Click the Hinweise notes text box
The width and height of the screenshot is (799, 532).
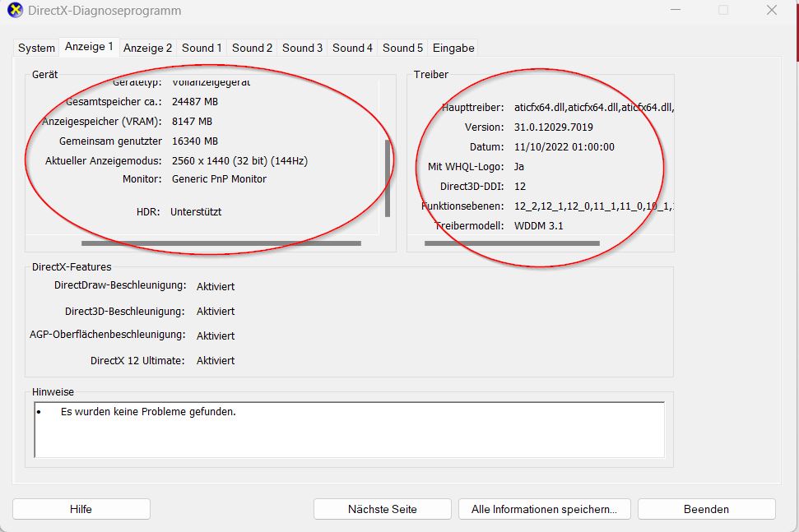click(349, 430)
